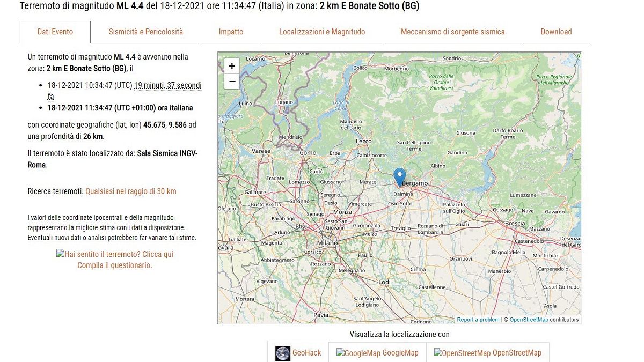The image size is (644, 362).
Task: View location with the OpenStreetMap button
Action: point(488,353)
